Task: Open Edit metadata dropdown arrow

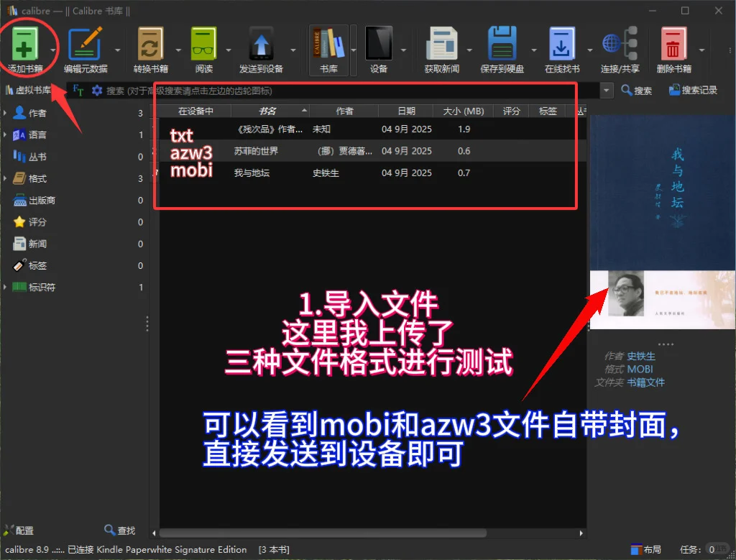Action: point(117,50)
